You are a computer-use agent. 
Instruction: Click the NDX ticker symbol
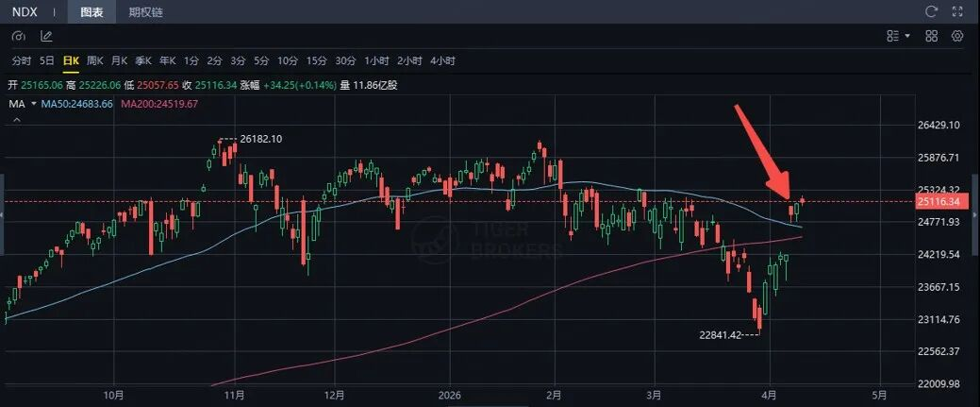pos(24,12)
